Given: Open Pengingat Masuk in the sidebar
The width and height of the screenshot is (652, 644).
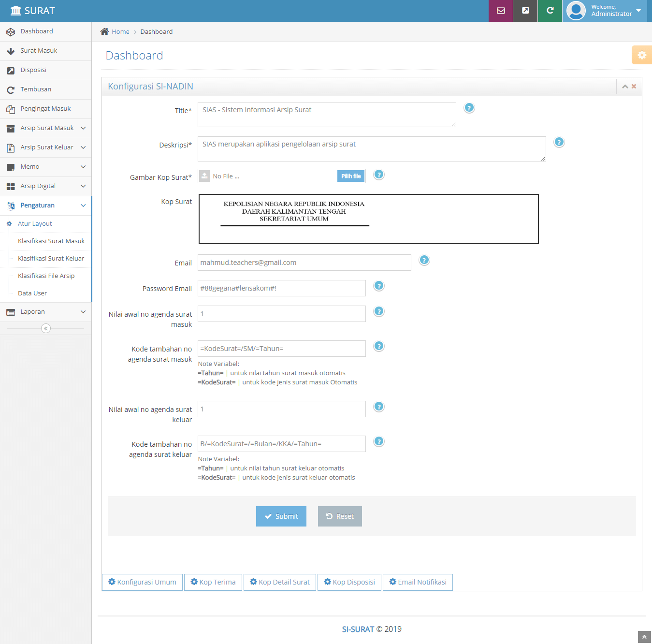Looking at the screenshot, I should pyautogui.click(x=46, y=109).
